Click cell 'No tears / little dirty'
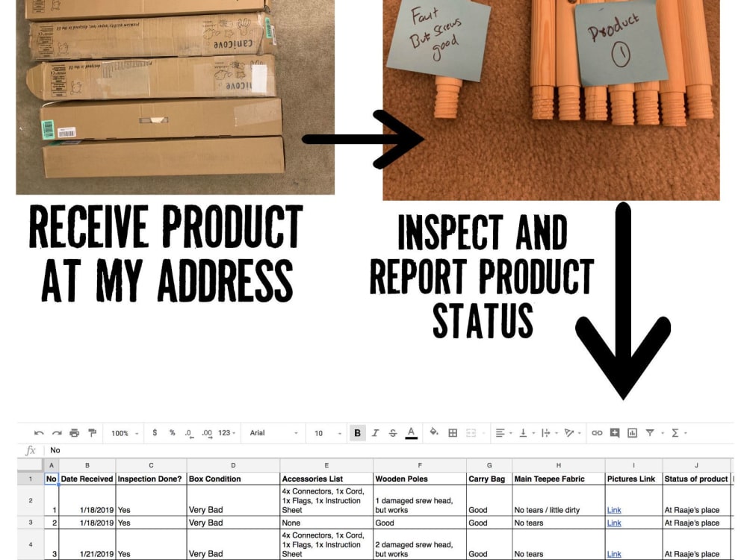The height and width of the screenshot is (560, 747). pos(558,500)
